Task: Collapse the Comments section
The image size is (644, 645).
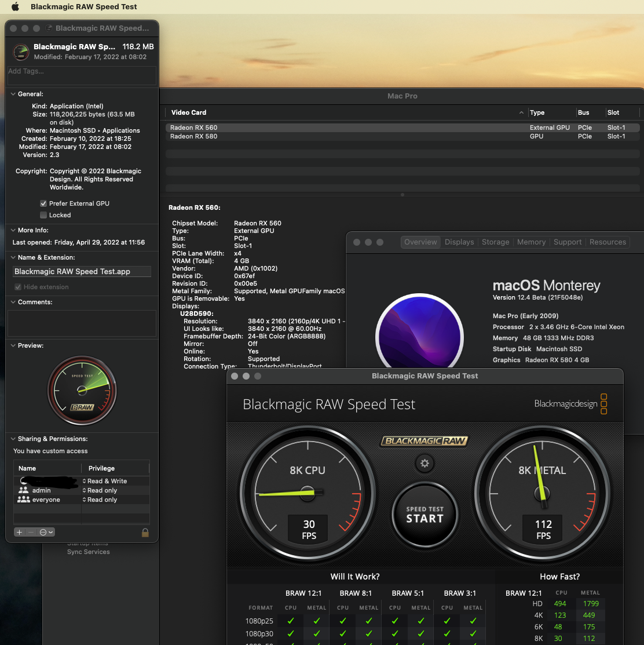Action: click(13, 302)
